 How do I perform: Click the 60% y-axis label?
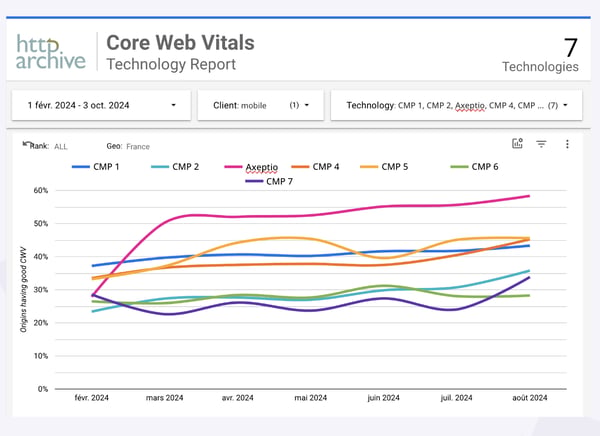41,190
